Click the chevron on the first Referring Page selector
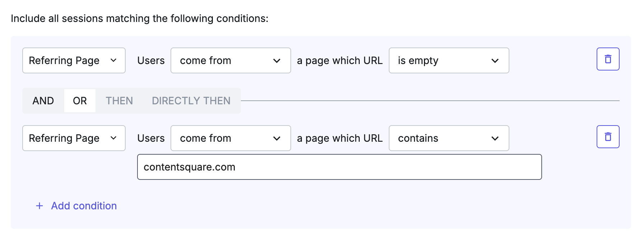The width and height of the screenshot is (644, 241). point(114,60)
